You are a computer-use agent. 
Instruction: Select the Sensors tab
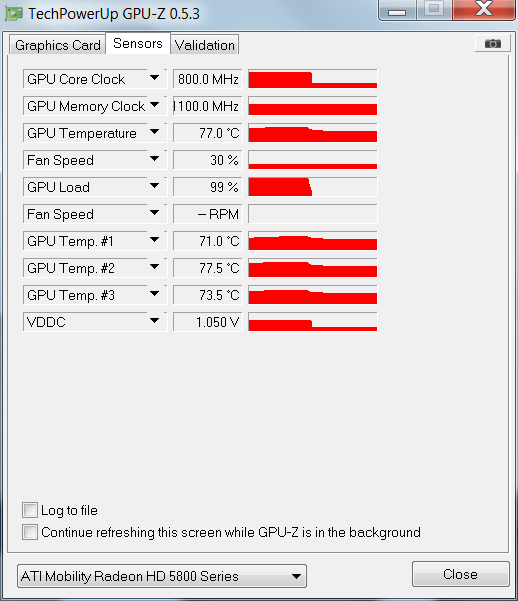click(138, 44)
